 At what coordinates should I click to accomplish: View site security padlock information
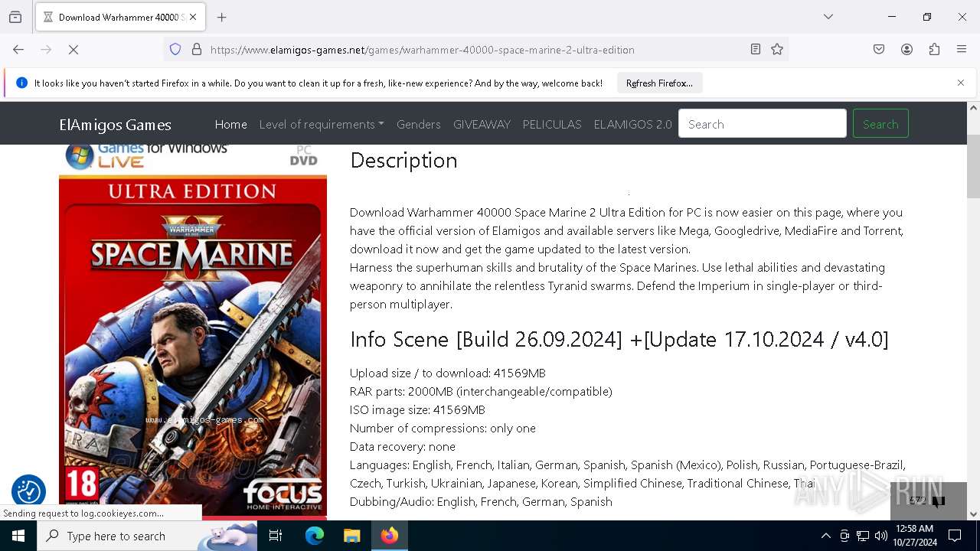point(197,50)
